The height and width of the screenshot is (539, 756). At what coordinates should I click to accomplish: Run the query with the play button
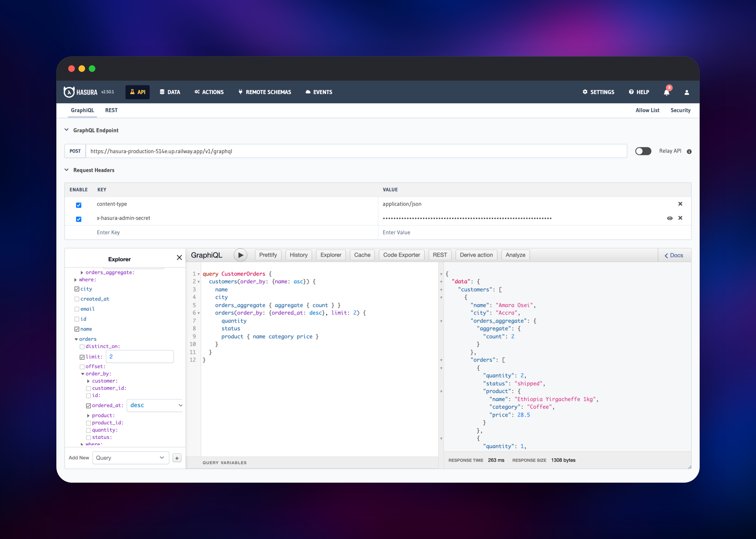241,255
